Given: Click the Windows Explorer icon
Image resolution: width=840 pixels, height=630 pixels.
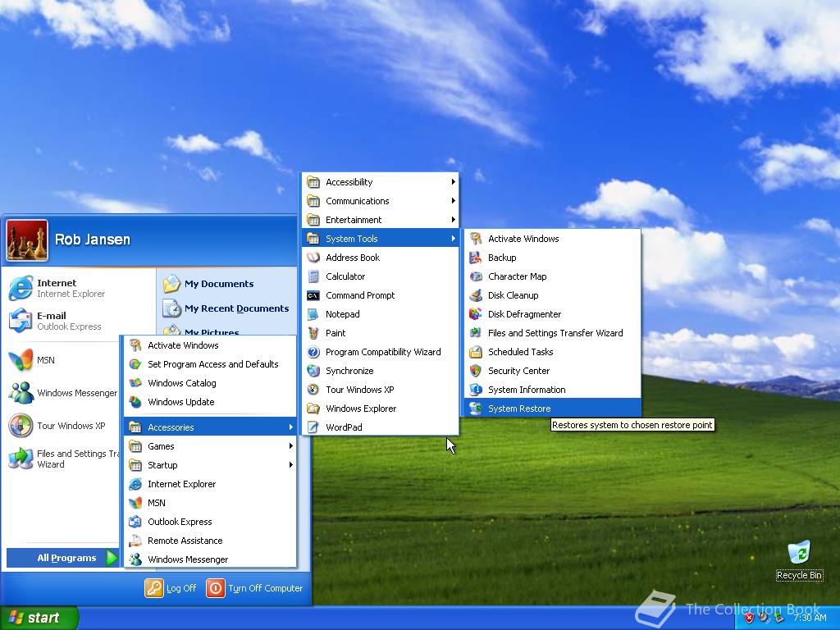Looking at the screenshot, I should [313, 409].
